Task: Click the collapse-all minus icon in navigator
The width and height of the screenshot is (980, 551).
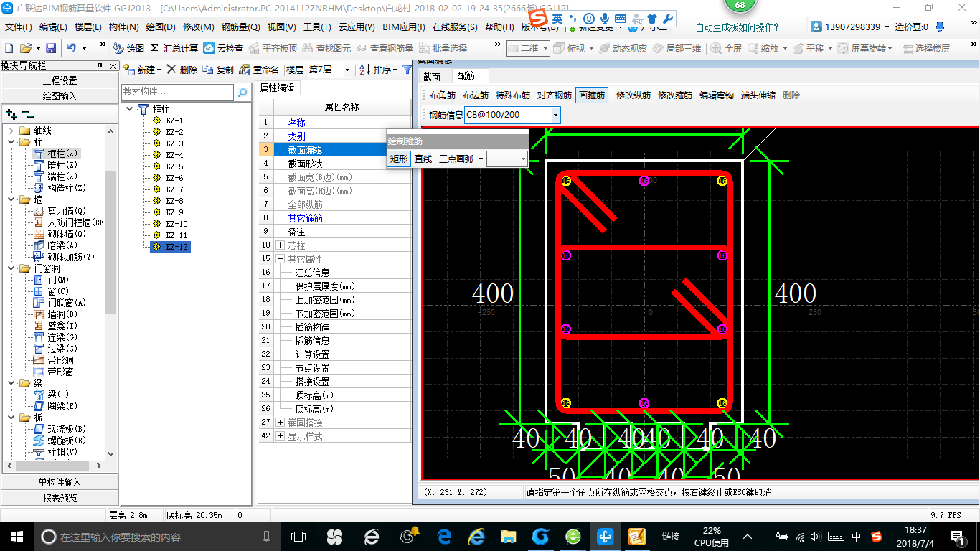Action: [x=27, y=114]
